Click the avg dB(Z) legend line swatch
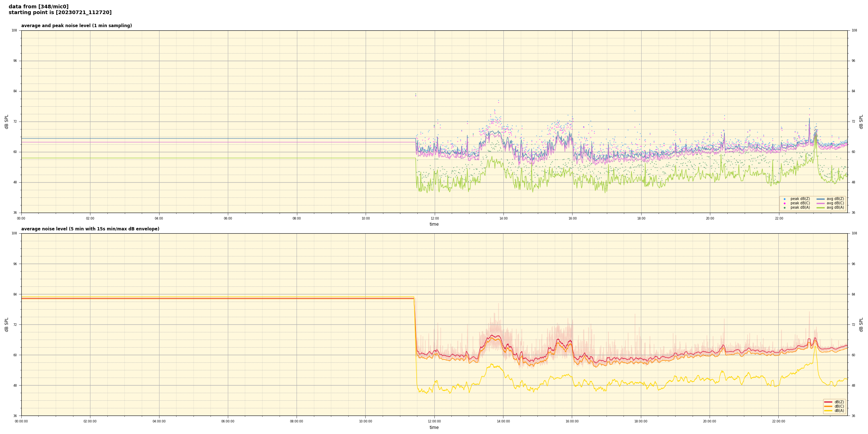The height and width of the screenshot is (434, 868). click(820, 199)
